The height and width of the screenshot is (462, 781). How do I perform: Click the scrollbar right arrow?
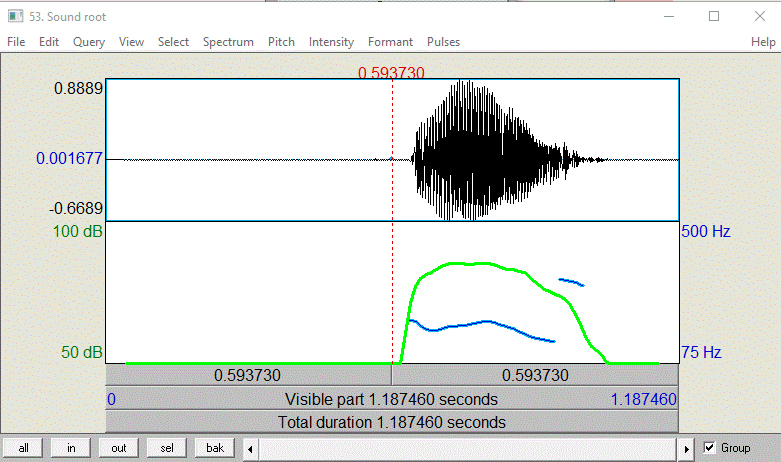coord(686,449)
